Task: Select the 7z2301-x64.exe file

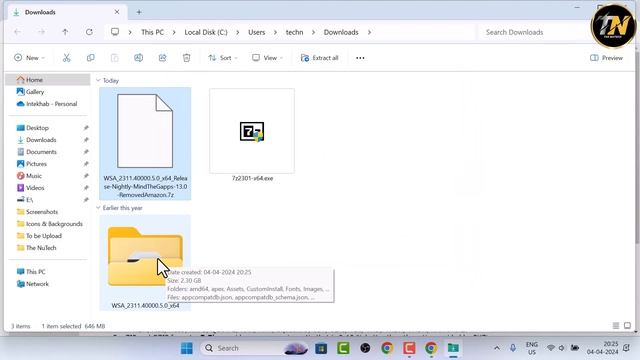Action: click(x=252, y=136)
